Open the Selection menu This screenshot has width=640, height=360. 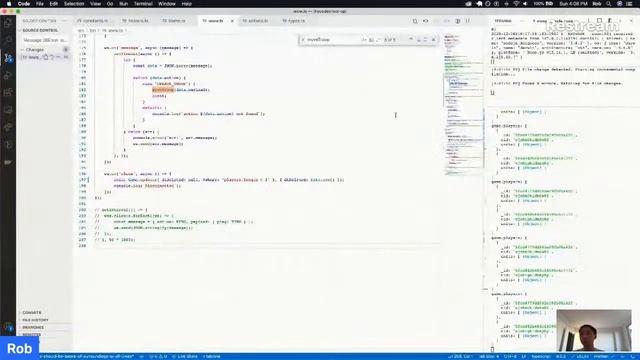click(x=74, y=4)
